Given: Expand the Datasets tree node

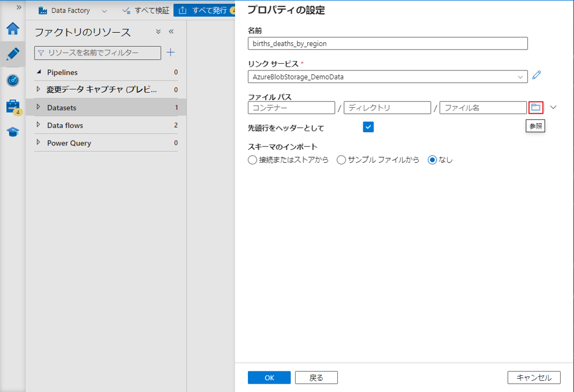Looking at the screenshot, I should coord(38,107).
